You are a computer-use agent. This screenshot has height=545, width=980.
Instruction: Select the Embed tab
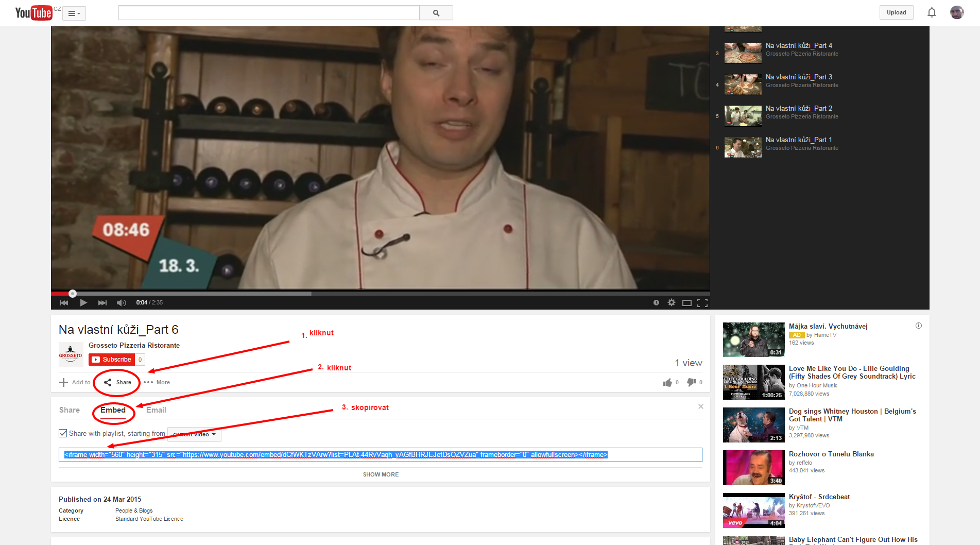113,410
